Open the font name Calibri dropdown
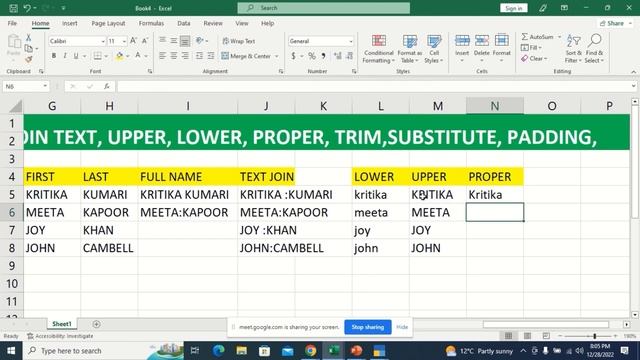The height and width of the screenshot is (360, 640). click(103, 41)
